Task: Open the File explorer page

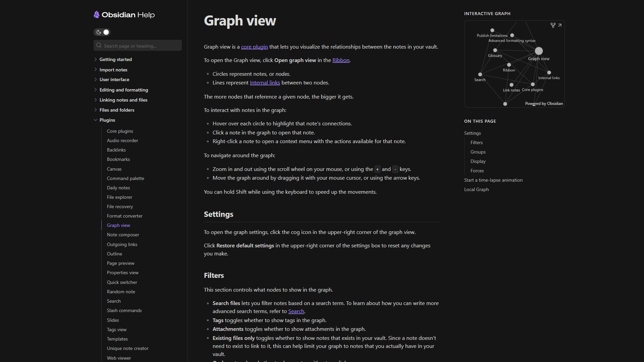Action: (119, 197)
